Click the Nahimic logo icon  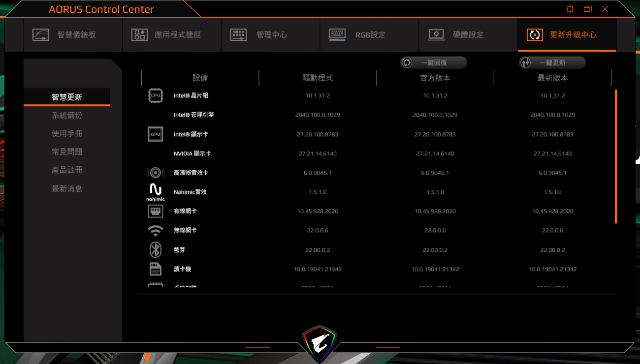(x=156, y=192)
